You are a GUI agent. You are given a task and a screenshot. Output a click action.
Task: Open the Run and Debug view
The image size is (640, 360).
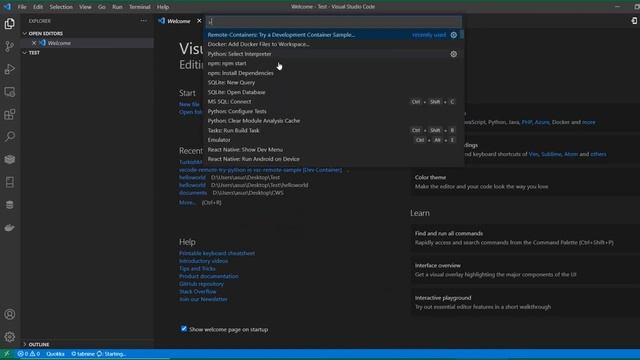(x=10, y=69)
